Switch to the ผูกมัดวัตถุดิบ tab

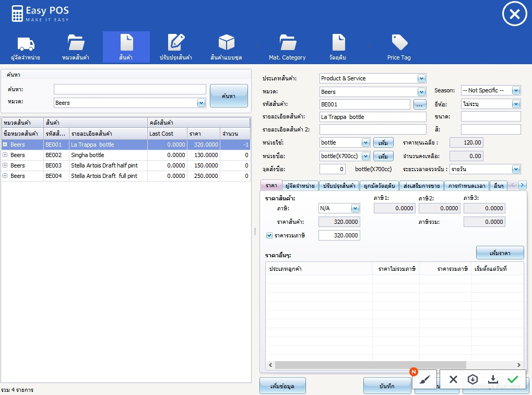click(x=379, y=186)
